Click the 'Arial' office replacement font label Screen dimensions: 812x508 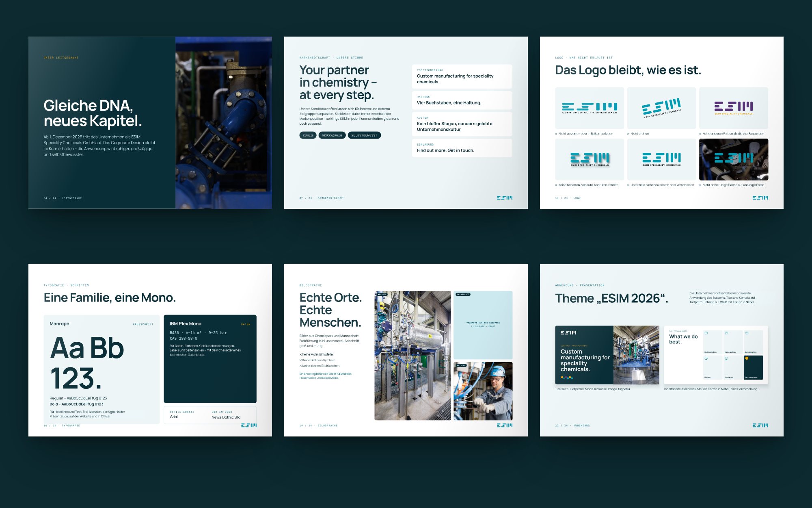pyautogui.click(x=174, y=417)
